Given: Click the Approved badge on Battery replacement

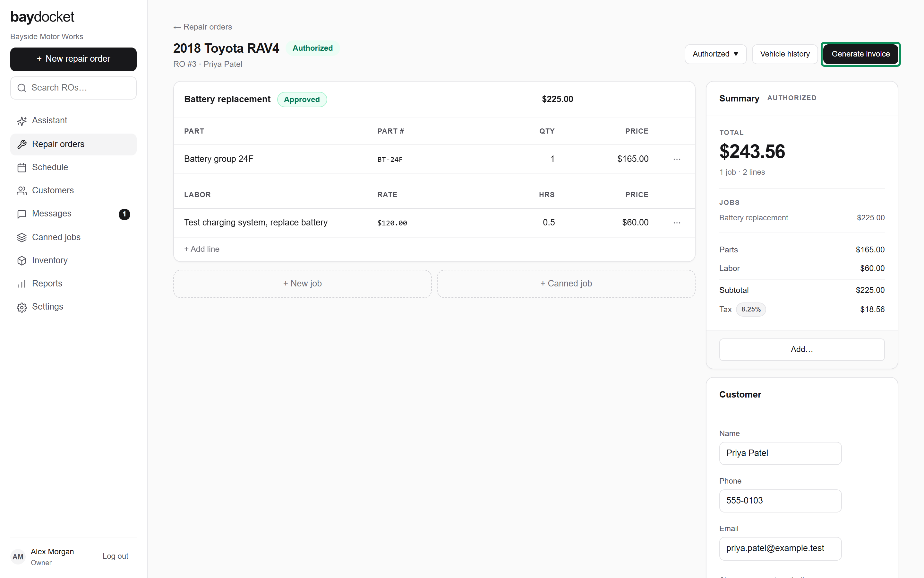Looking at the screenshot, I should [302, 100].
